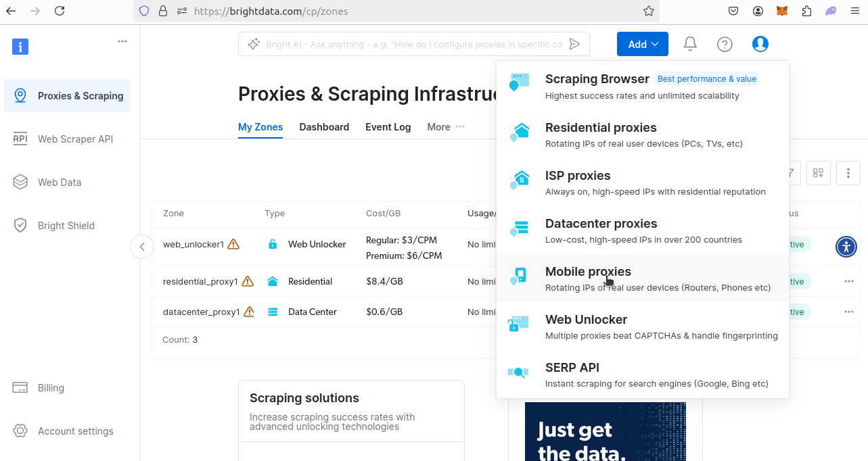Click warning icon next to web_unlocker1
Image resolution: width=868 pixels, height=461 pixels.
(233, 244)
